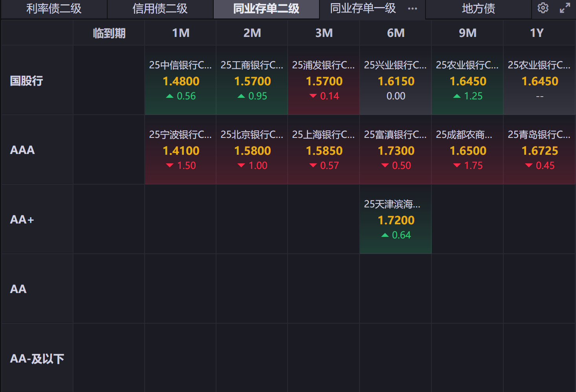Image resolution: width=576 pixels, height=392 pixels.
Task: Select the 同业存单二级 tab
Action: pos(266,9)
